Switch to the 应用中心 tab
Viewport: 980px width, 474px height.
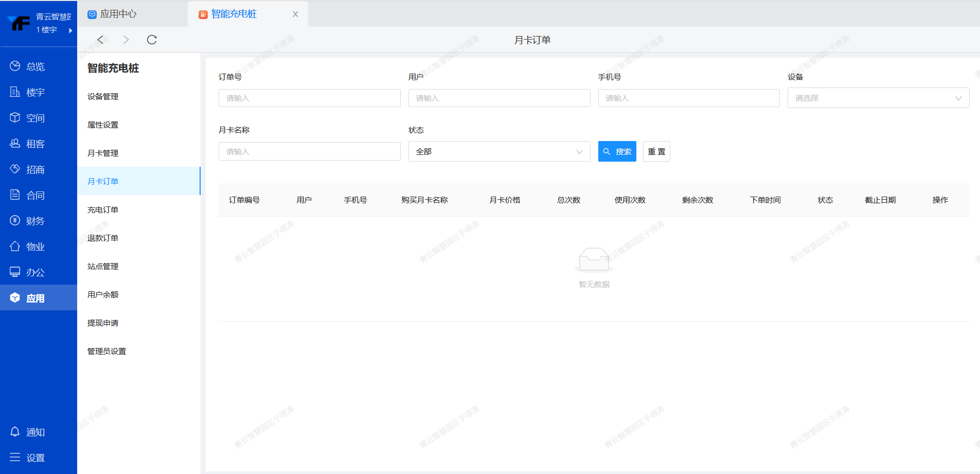point(118,14)
